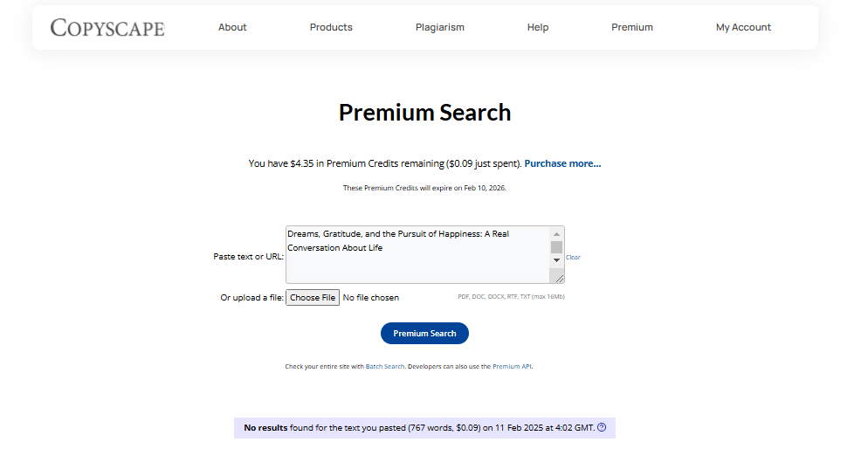Click the textarea scrollbar thumb
Screen dimensions: 868x456
[556, 247]
